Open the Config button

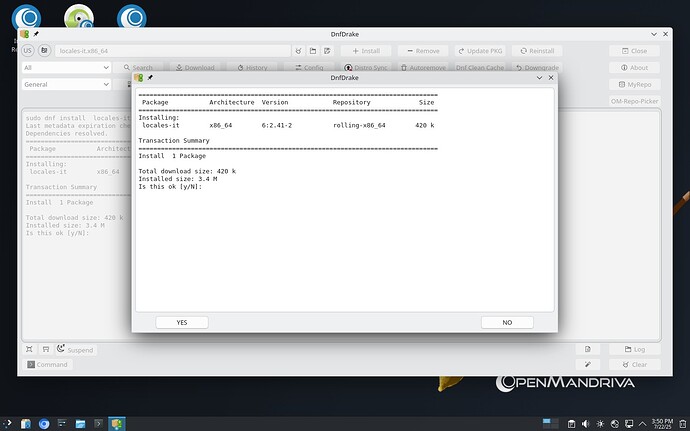[x=309, y=67]
